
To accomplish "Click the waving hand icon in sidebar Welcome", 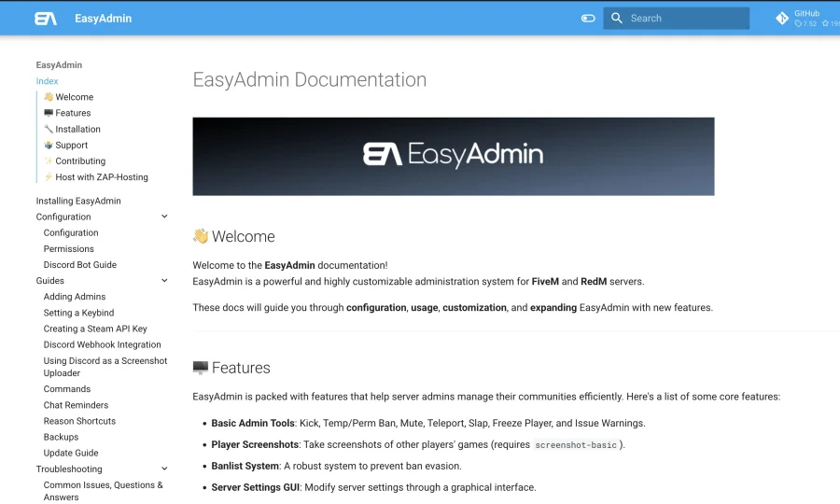I will 49,96.
